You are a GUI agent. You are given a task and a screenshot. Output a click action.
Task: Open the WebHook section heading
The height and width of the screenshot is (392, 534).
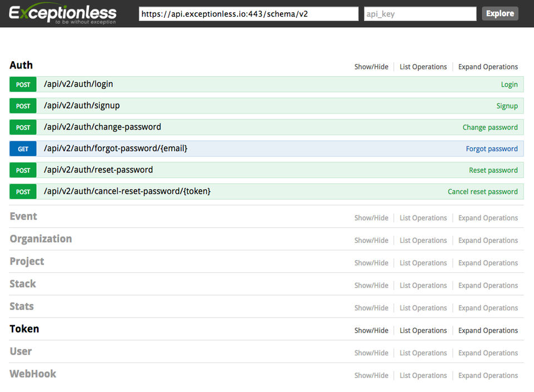coord(33,374)
